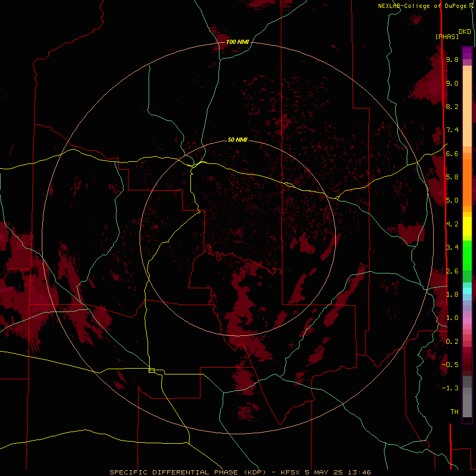
Task: Click the 5.8 value on the scale
Action: tap(452, 177)
